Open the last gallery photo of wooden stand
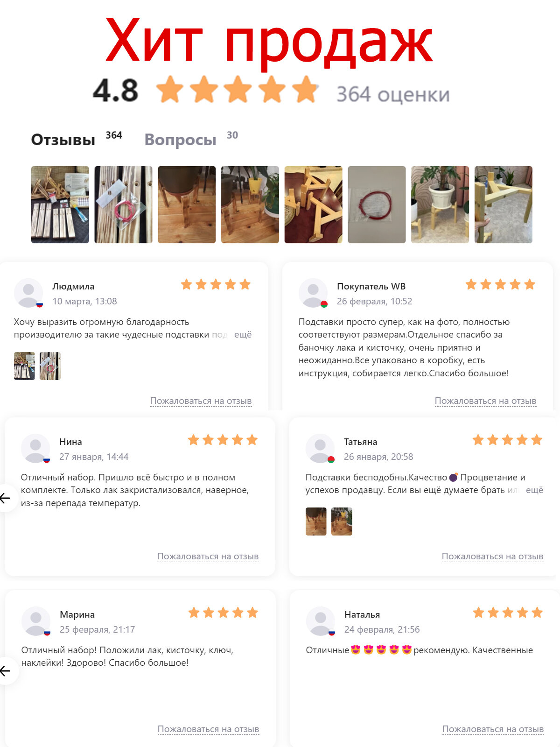 coord(503,204)
